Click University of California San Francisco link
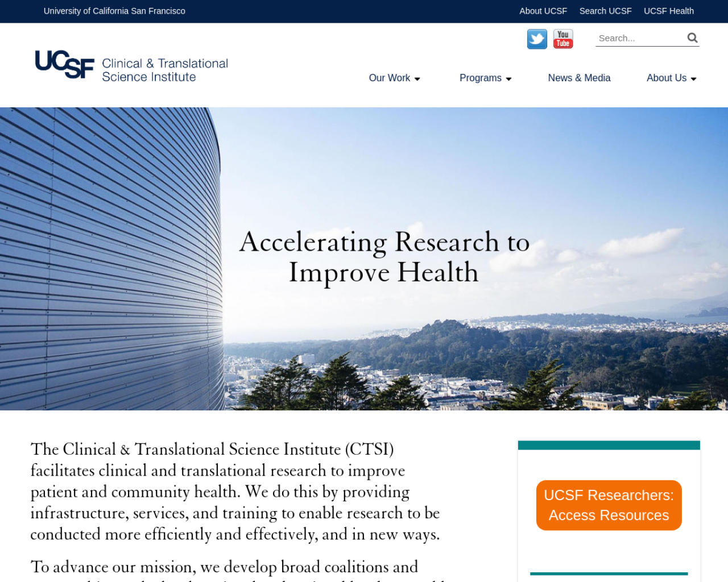 pos(114,11)
